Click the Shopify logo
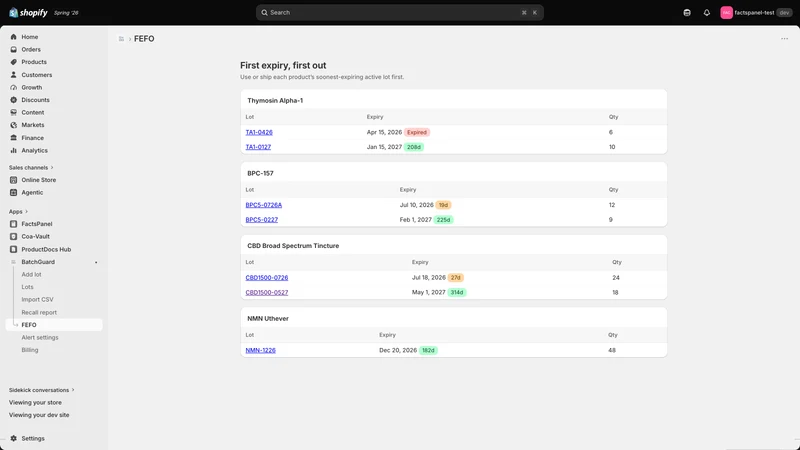This screenshot has width=800, height=450. pos(28,13)
